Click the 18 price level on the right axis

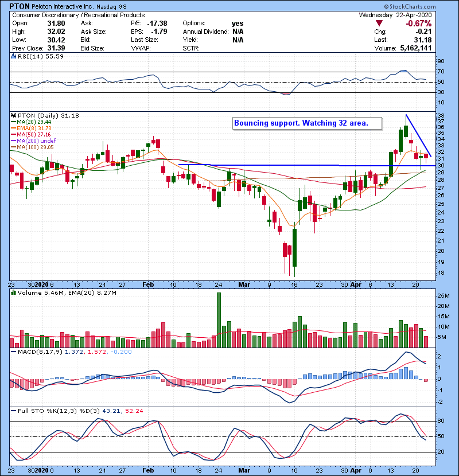[441, 272]
